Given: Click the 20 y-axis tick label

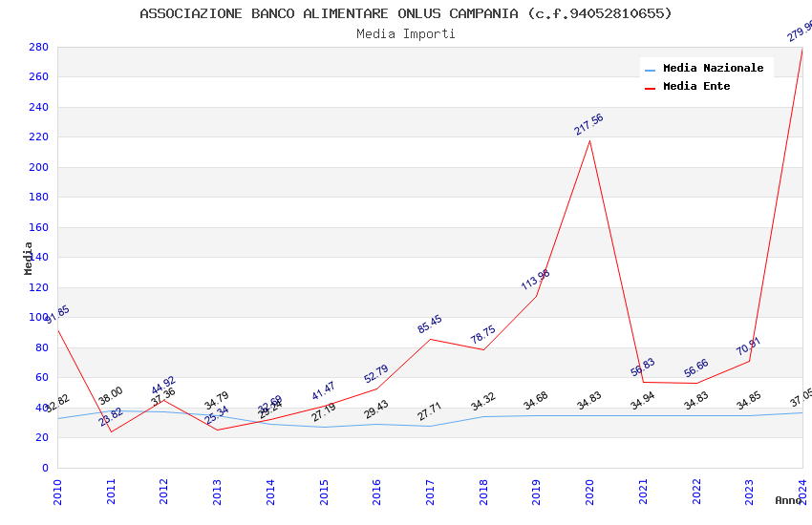Looking at the screenshot, I should pos(41,437).
